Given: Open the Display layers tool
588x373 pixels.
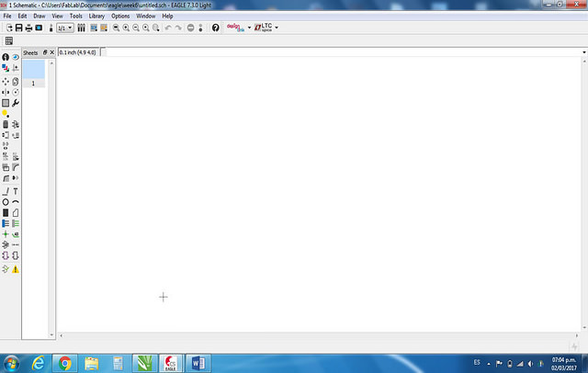Looking at the screenshot, I should [x=6, y=68].
